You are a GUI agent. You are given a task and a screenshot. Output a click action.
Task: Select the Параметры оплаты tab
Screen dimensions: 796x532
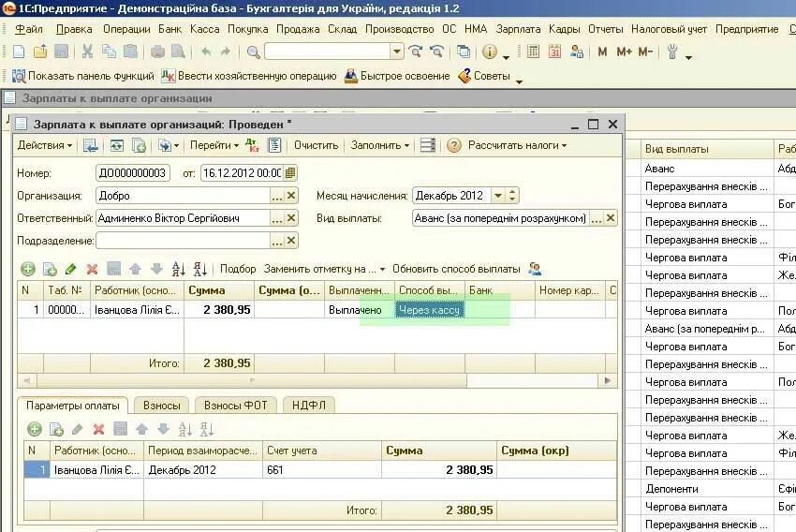point(73,406)
